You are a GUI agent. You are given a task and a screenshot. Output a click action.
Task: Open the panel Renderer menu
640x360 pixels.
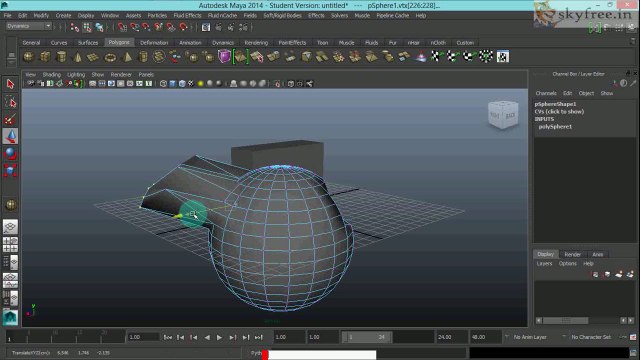coord(121,75)
